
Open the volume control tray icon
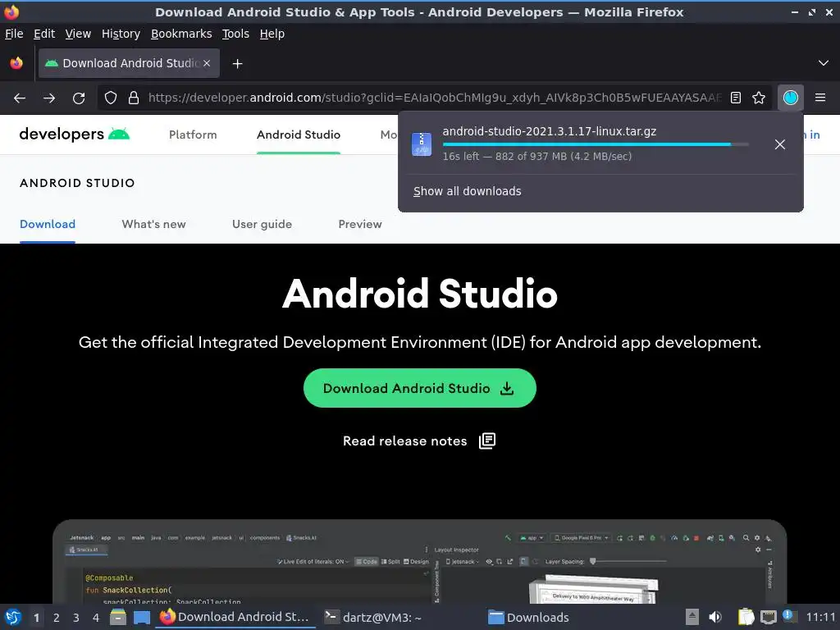click(715, 617)
